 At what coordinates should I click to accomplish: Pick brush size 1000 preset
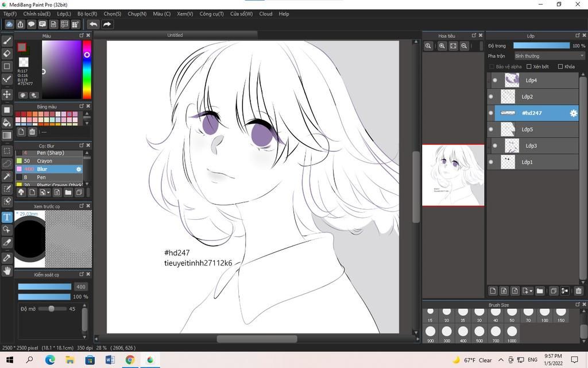click(512, 334)
